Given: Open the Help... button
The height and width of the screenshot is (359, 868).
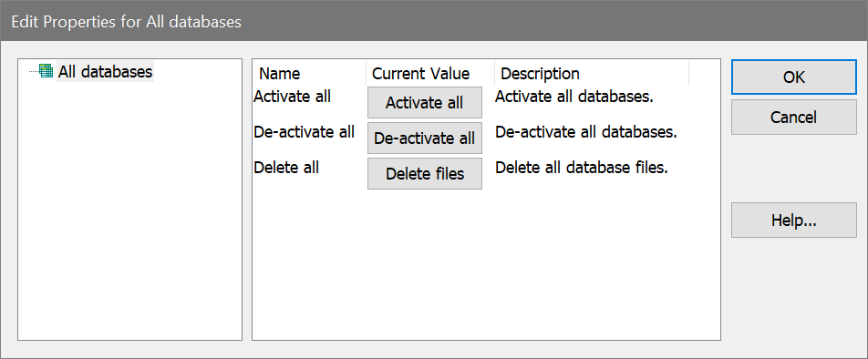Looking at the screenshot, I should 794,221.
